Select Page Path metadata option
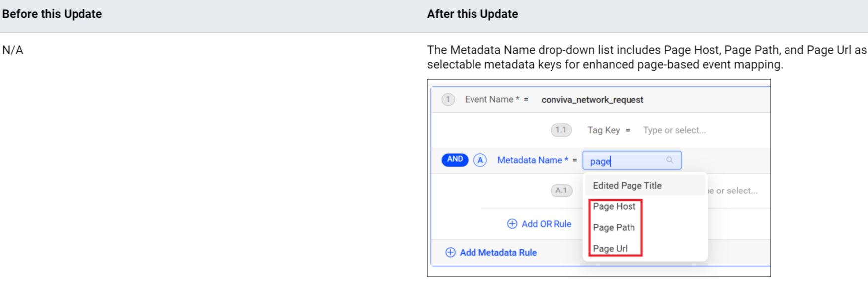The width and height of the screenshot is (868, 287). click(614, 227)
